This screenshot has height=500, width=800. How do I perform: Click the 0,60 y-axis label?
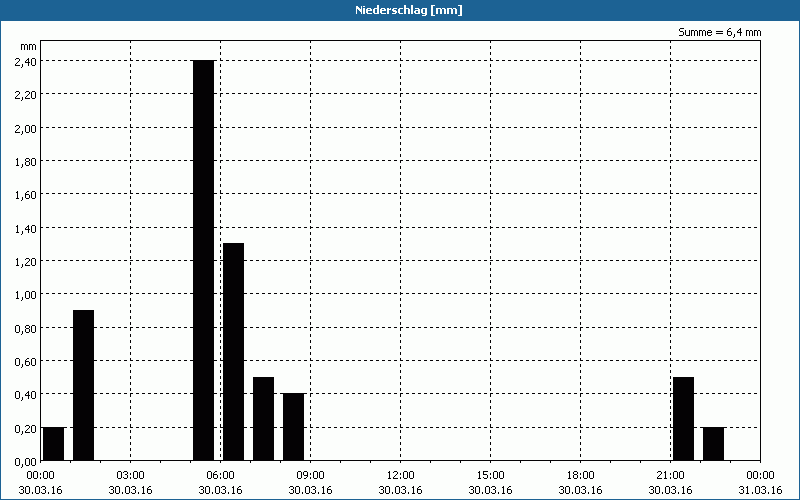tap(26, 361)
